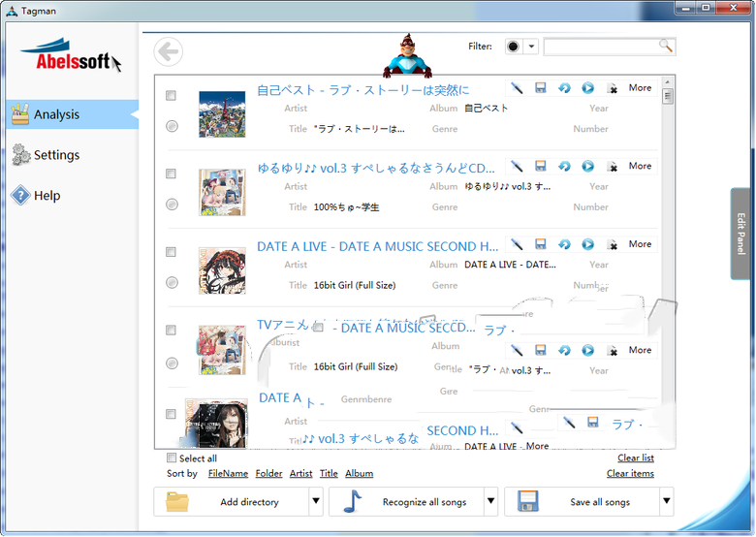Select radio button in ゆるゆり vol.3 row
Viewport: 756px width, 537px height.
tap(172, 205)
